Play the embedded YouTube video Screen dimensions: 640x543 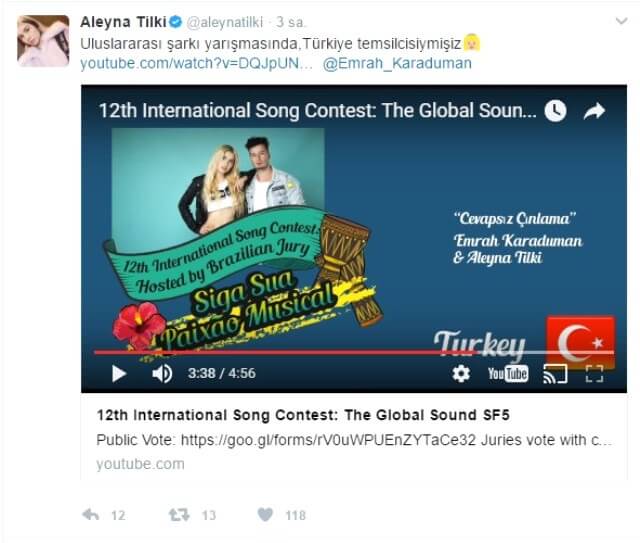click(119, 373)
